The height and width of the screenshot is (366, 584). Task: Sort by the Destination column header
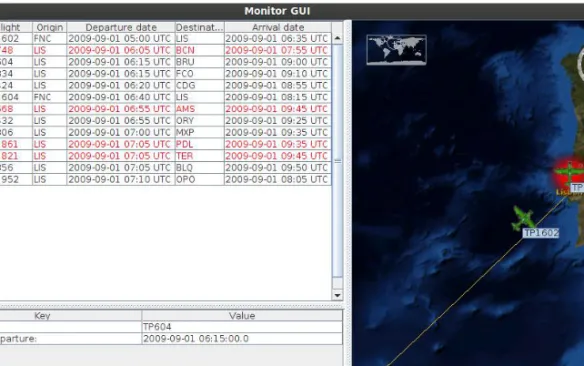(199, 27)
